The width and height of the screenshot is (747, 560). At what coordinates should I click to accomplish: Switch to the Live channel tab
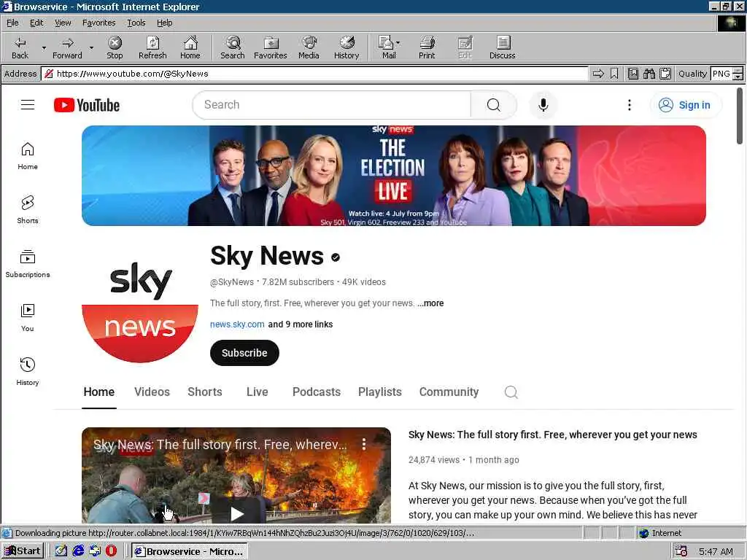(258, 392)
